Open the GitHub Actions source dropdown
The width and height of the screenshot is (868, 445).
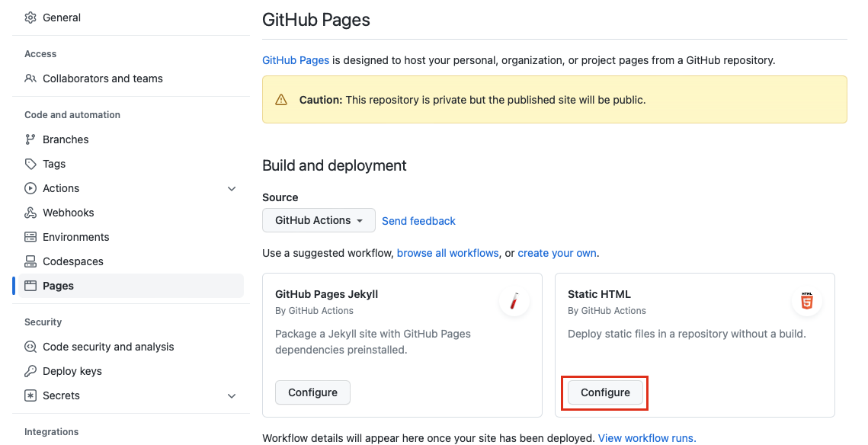click(319, 220)
